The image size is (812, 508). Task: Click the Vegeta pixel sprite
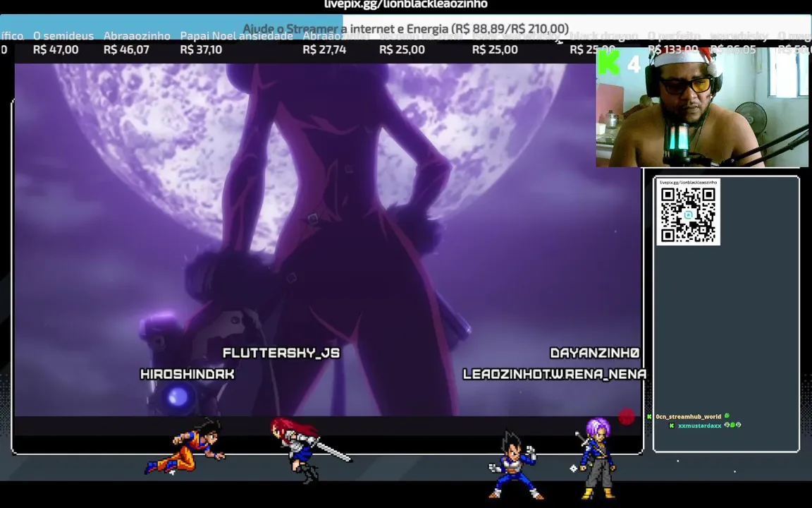515,466
